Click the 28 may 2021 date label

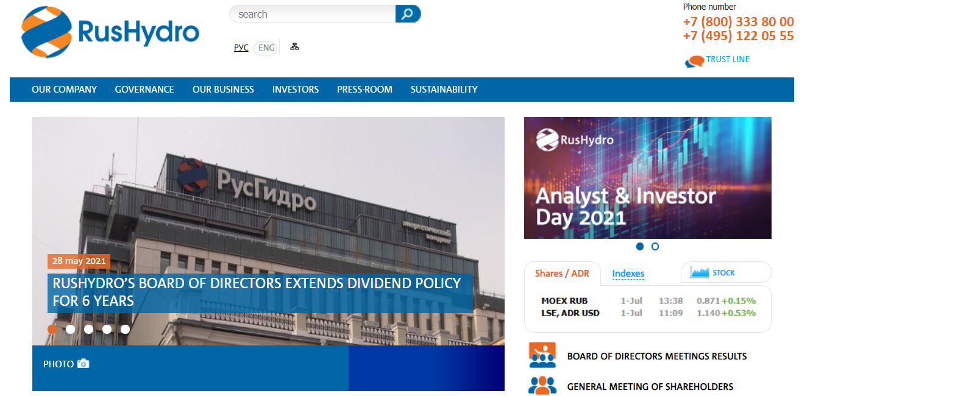79,261
